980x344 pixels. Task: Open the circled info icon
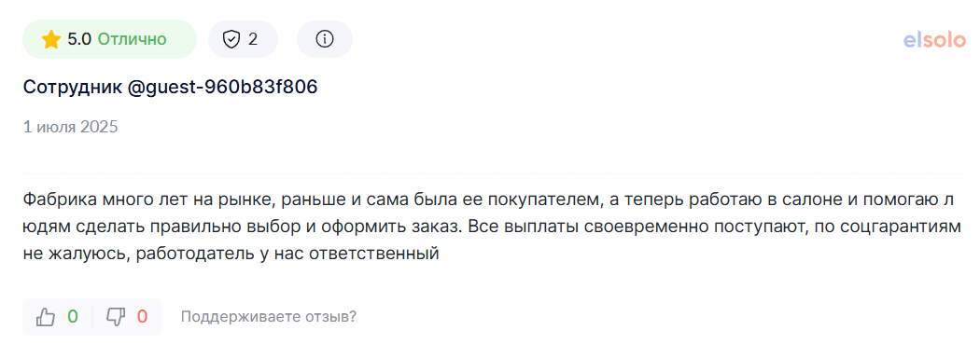[x=325, y=39]
